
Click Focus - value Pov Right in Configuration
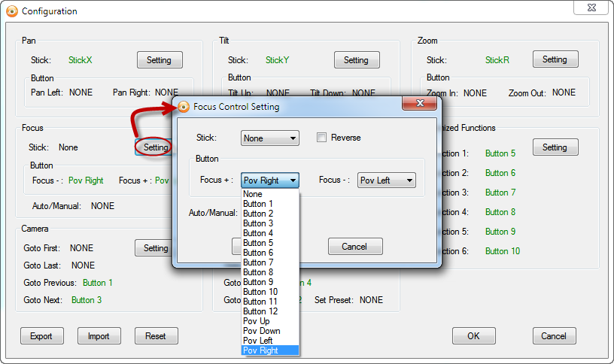coord(86,180)
